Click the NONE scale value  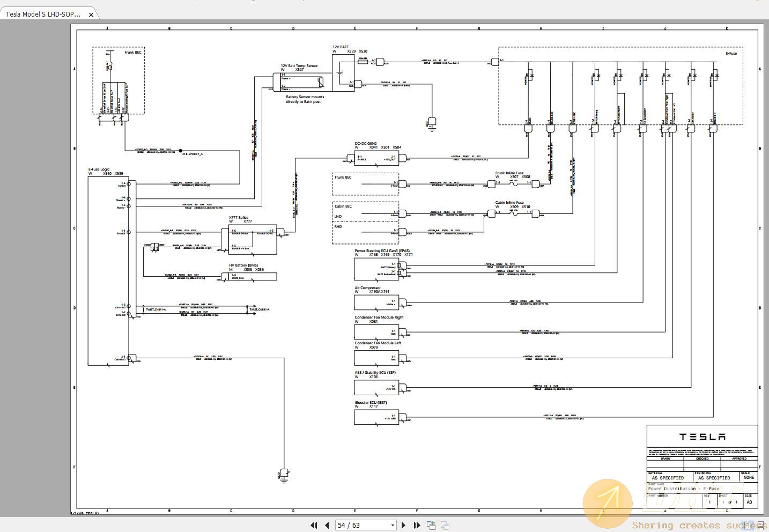pos(749,477)
